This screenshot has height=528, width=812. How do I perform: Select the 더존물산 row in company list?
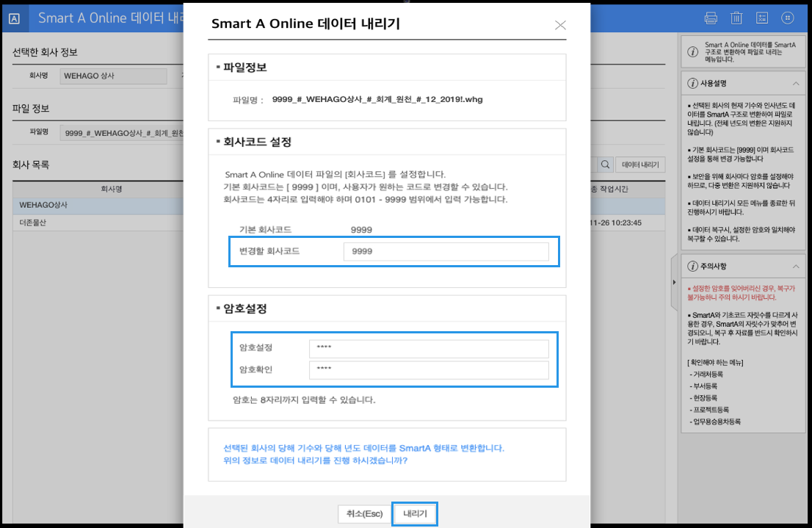(95, 222)
